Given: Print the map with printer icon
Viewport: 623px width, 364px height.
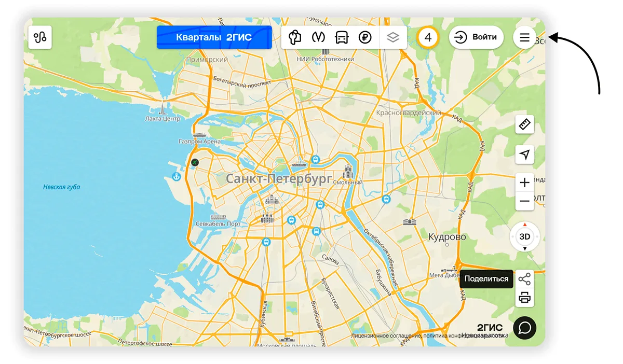Looking at the screenshot, I should coord(525,298).
